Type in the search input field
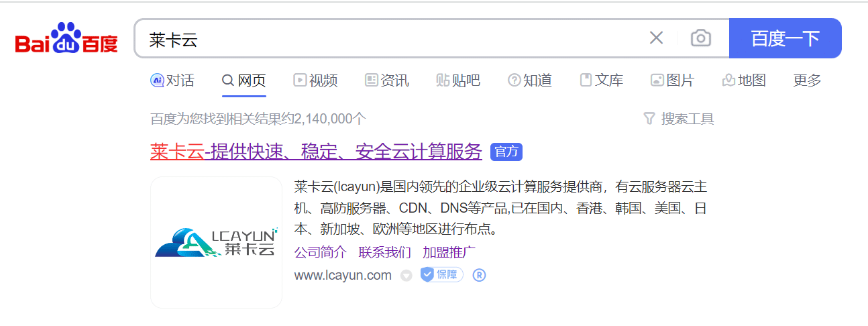 (389, 38)
